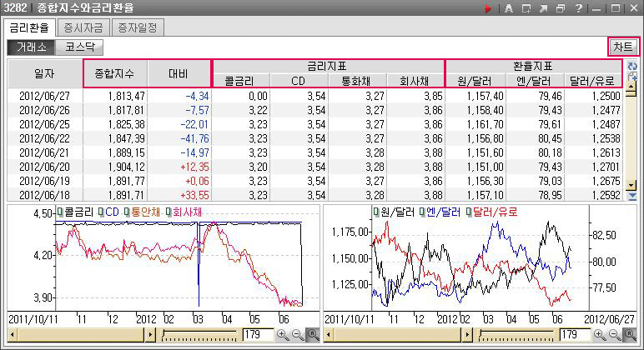Select the 80.45 yen/dollar value
The image size is (644, 350).
pos(550,138)
